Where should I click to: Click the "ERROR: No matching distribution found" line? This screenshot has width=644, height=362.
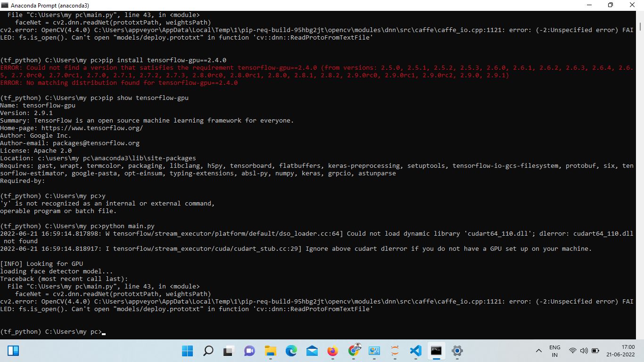[119, 83]
